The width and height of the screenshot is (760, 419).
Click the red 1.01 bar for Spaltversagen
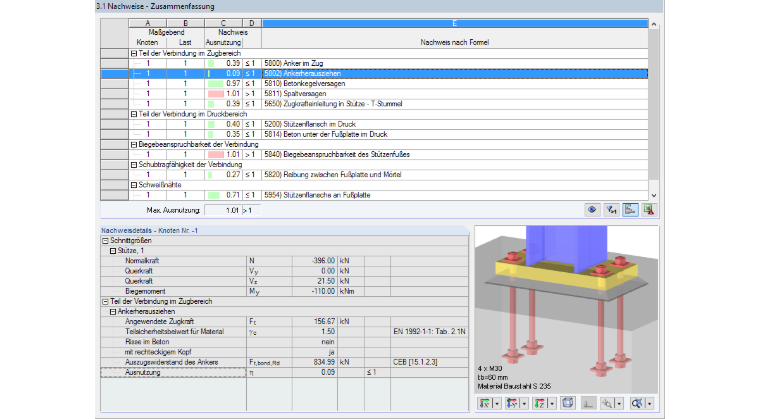point(215,94)
